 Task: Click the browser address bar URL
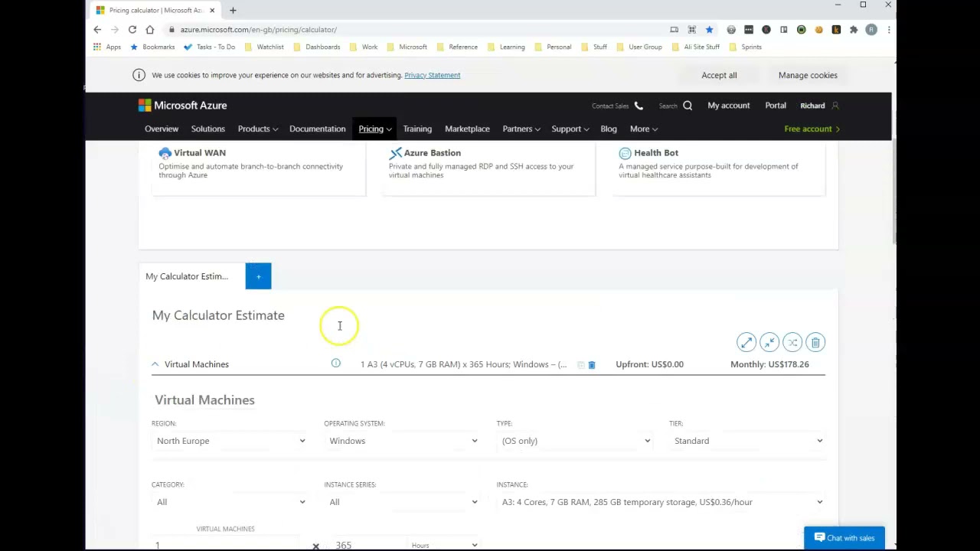(259, 30)
